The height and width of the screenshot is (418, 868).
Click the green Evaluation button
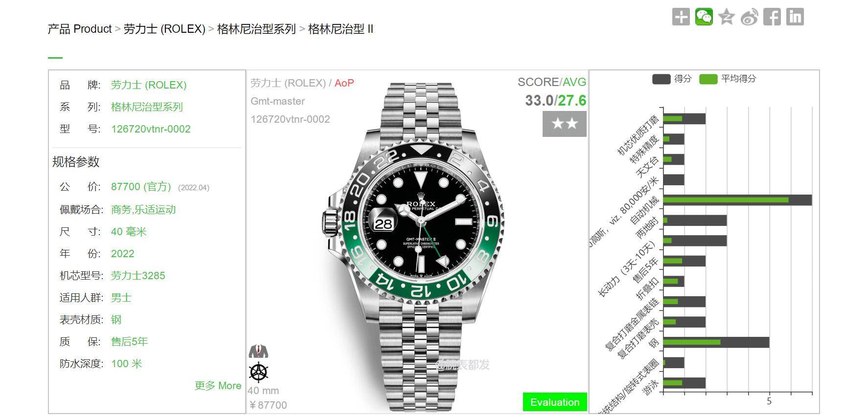coord(555,402)
